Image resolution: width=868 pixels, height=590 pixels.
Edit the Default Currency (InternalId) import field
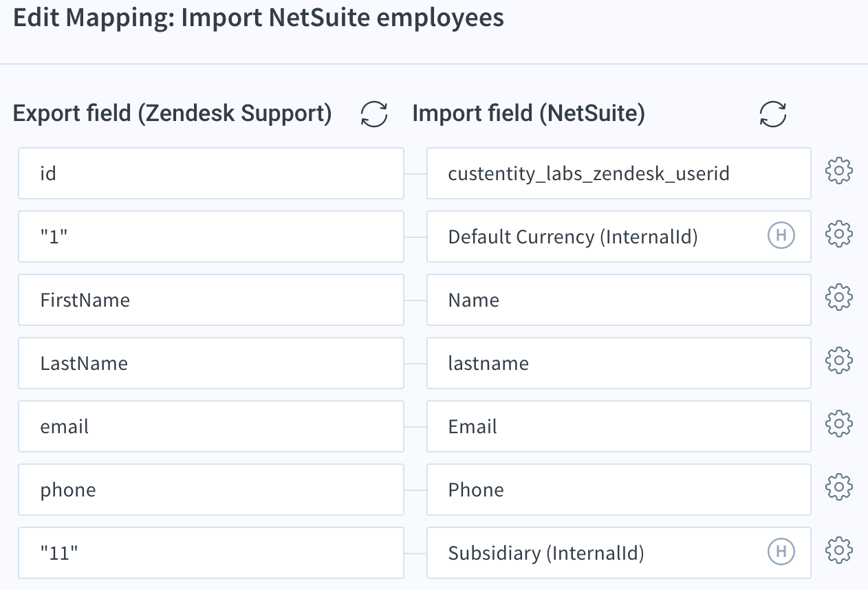pos(619,237)
